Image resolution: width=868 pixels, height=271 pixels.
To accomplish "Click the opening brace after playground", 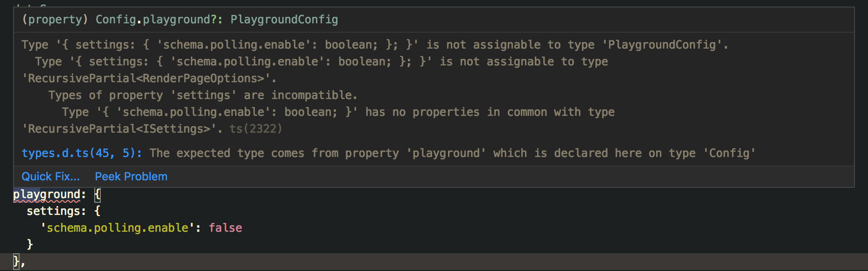I will 97,193.
